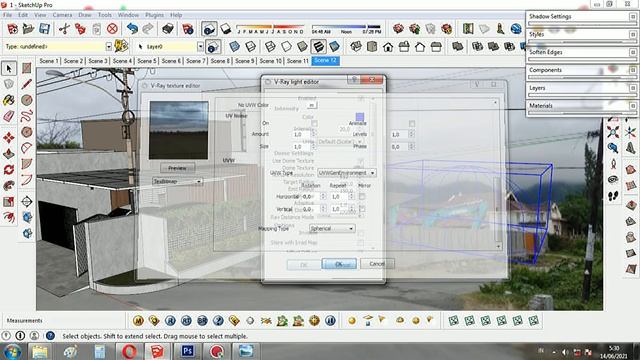Select the Shaded With Textures style icon
The height and width of the screenshot is (360, 640).
coord(318,47)
